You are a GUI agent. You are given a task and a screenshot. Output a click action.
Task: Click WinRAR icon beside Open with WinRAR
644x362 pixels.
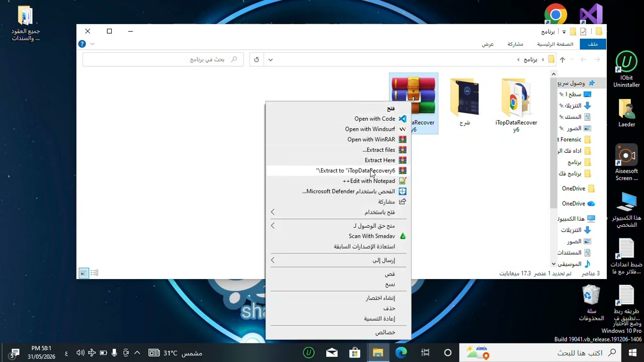click(x=403, y=139)
